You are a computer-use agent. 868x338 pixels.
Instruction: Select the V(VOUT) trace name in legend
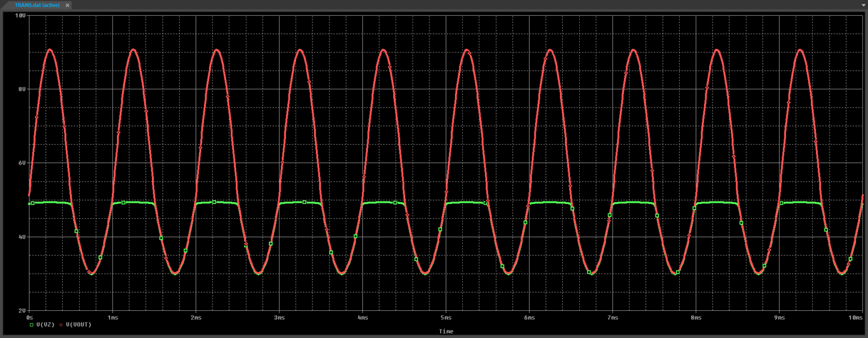click(x=79, y=325)
